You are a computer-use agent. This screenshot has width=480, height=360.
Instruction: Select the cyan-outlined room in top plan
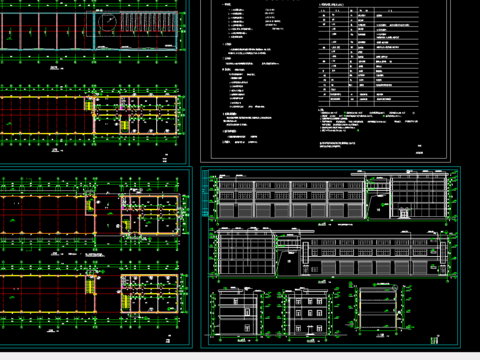point(135,31)
